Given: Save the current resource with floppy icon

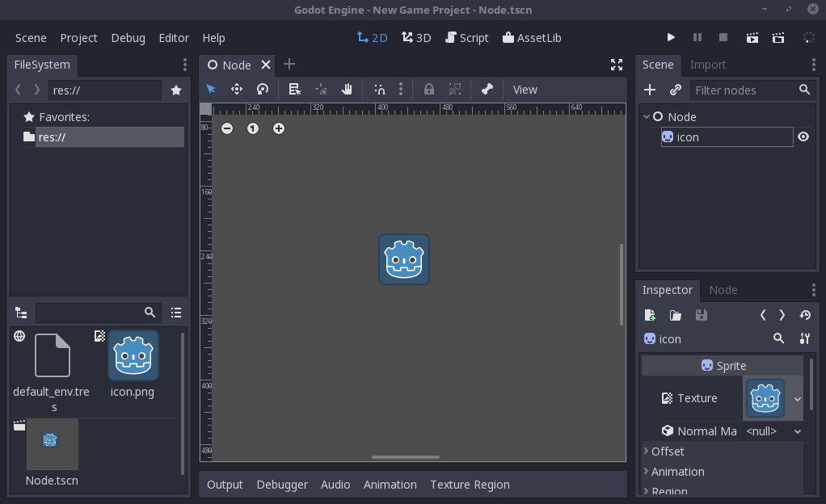Looking at the screenshot, I should (701, 315).
